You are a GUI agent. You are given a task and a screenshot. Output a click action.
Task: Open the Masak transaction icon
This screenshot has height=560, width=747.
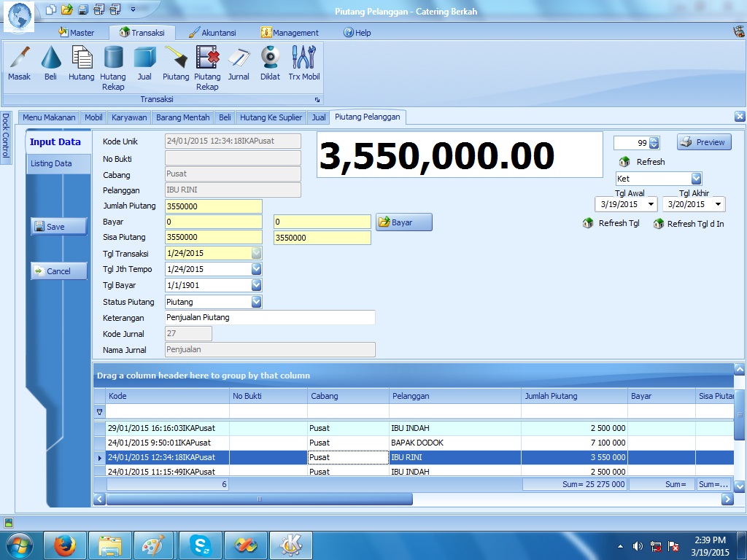pyautogui.click(x=19, y=63)
